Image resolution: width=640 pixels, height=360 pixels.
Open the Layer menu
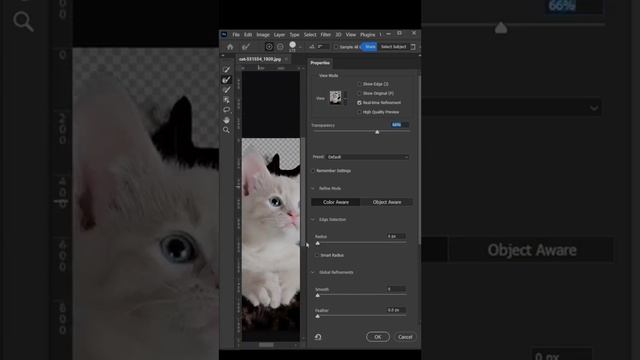coord(279,35)
